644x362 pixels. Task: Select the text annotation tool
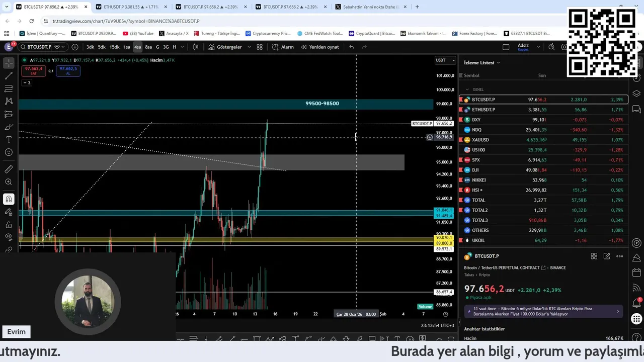coord(9,139)
